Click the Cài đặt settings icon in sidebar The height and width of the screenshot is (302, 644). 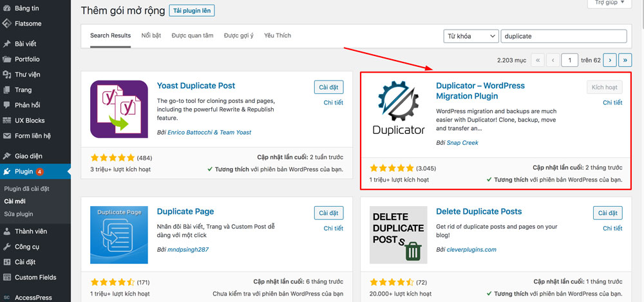[6, 261]
